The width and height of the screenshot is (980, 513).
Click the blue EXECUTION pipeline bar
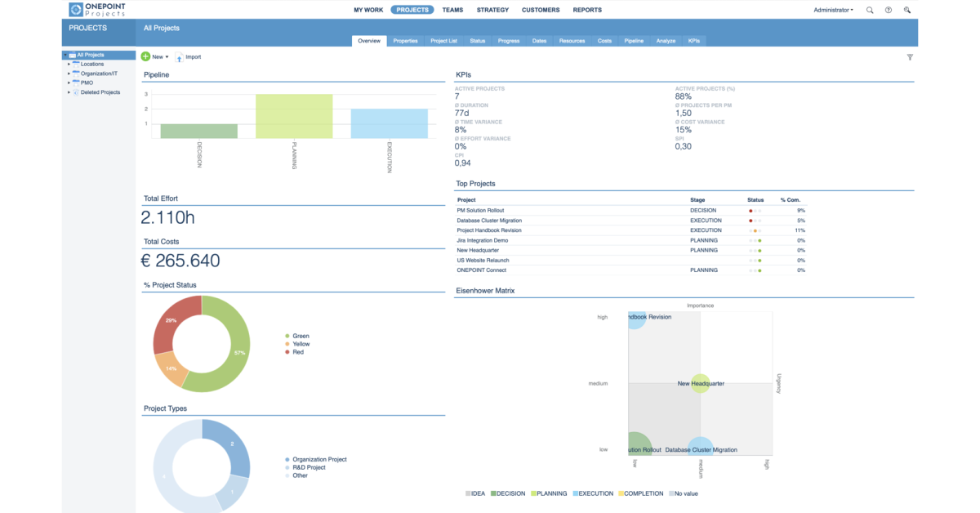click(x=390, y=124)
